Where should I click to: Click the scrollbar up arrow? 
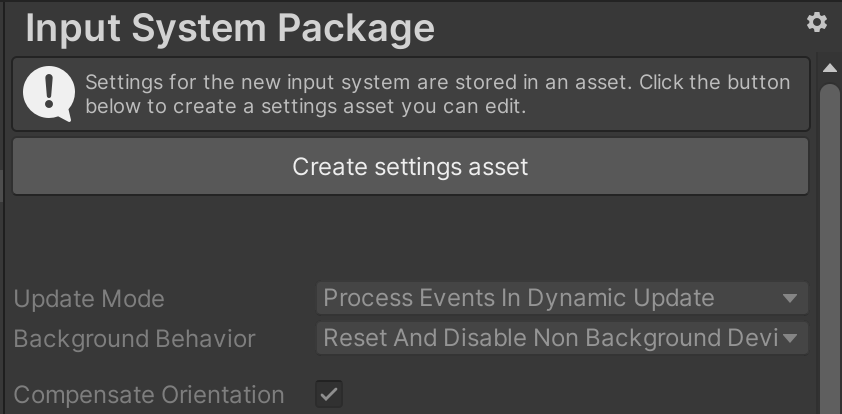coord(829,68)
